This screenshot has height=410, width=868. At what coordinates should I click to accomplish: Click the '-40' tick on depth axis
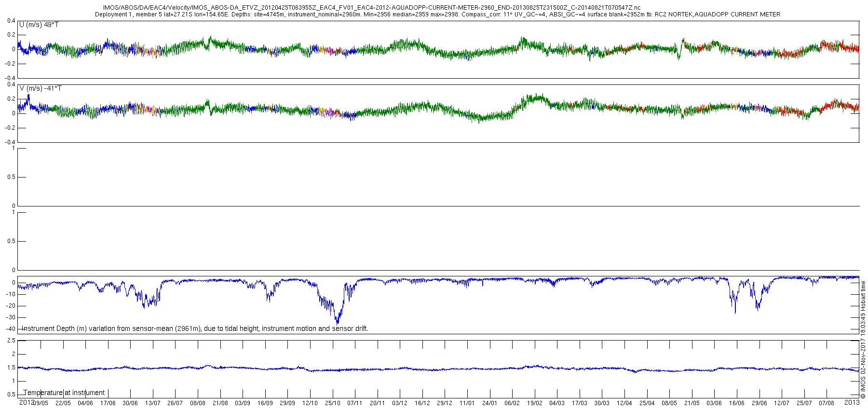click(12, 329)
